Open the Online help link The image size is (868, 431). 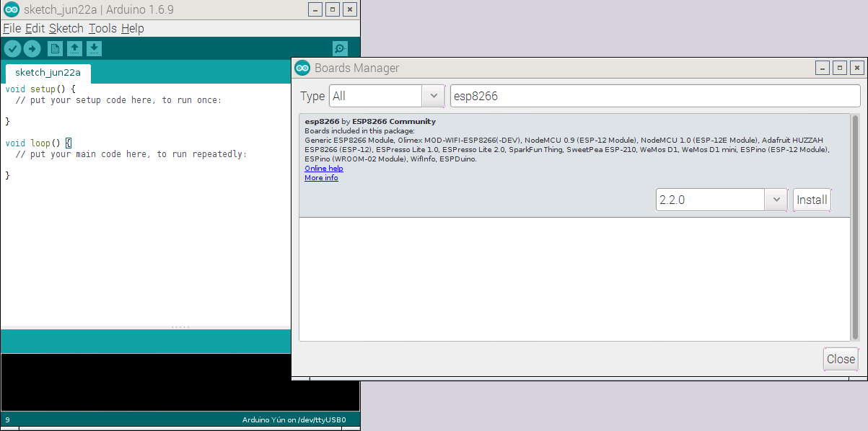pyautogui.click(x=324, y=168)
